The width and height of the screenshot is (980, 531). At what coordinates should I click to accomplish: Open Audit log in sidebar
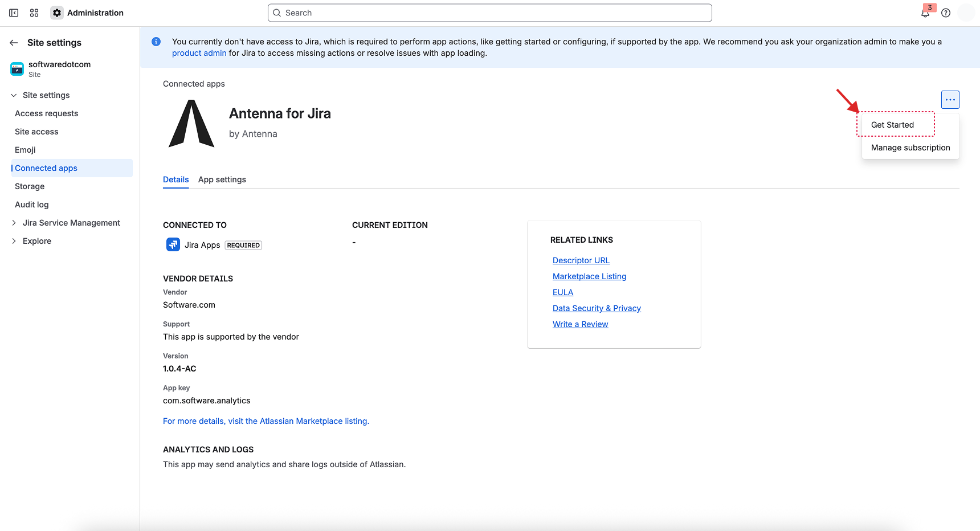pos(32,205)
